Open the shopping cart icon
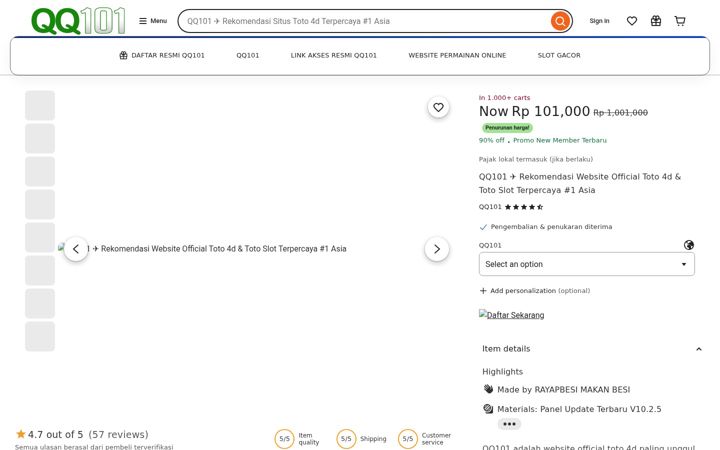Image resolution: width=720 pixels, height=450 pixels. point(680,21)
